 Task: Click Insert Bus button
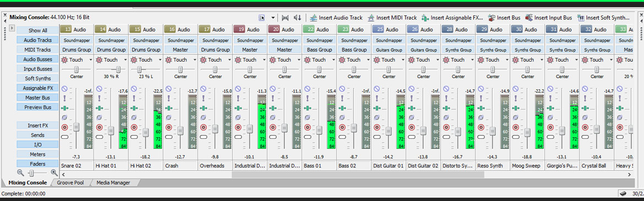point(504,18)
